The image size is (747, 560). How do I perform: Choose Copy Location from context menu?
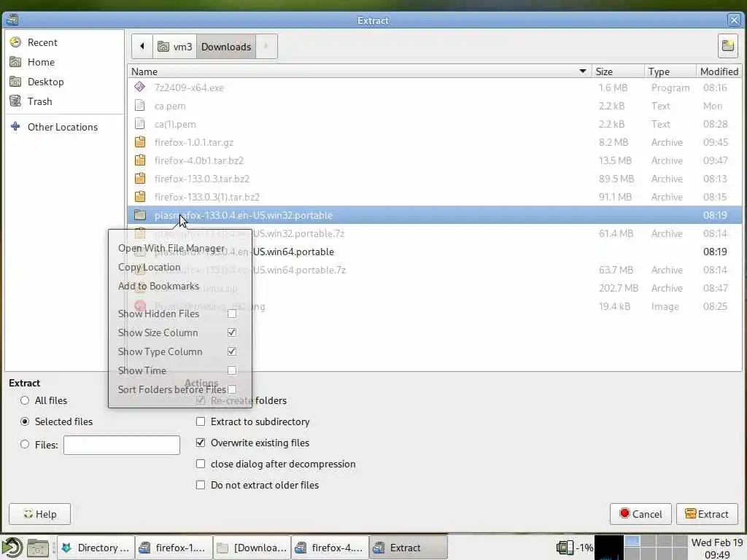(x=149, y=267)
